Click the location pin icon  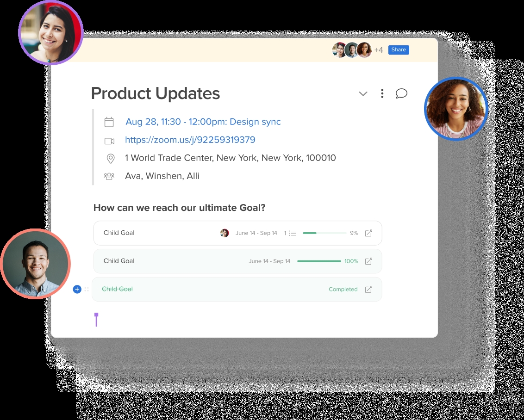point(110,159)
